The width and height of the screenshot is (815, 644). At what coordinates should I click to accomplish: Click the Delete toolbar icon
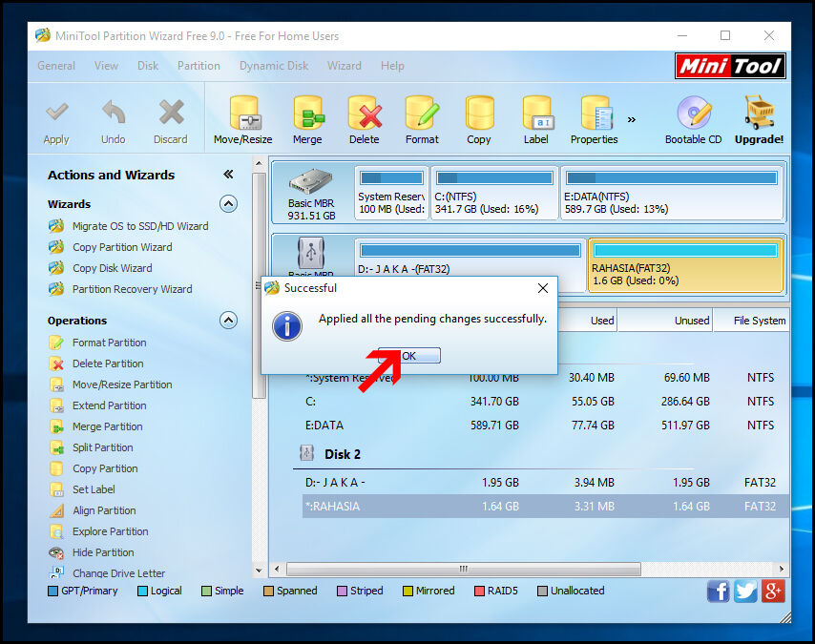[365, 113]
